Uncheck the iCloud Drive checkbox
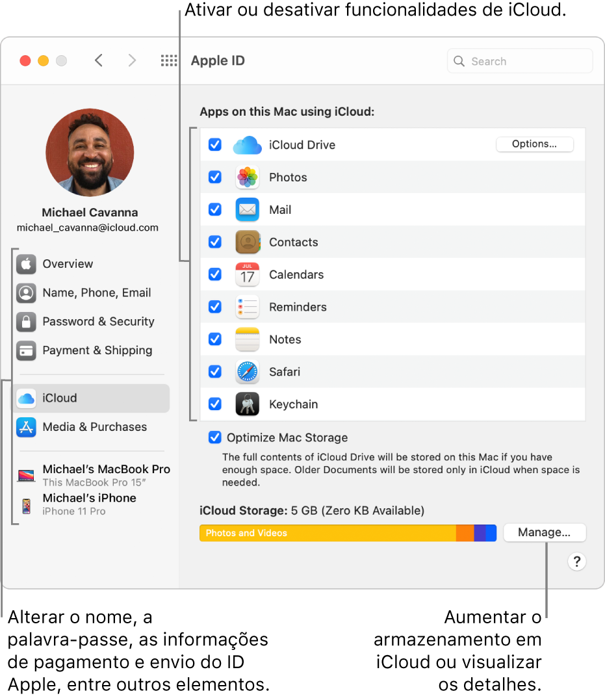This screenshot has width=605, height=700. coord(215,145)
